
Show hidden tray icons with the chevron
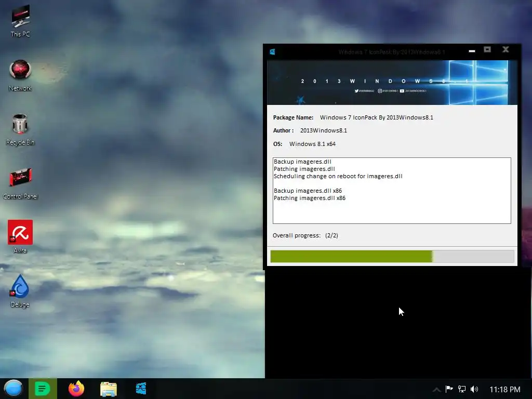[436, 390]
